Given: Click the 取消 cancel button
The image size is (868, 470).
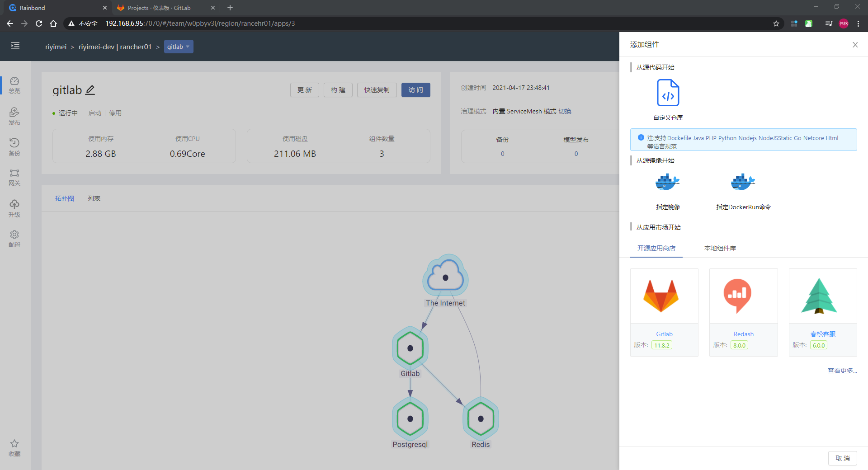Looking at the screenshot, I should tap(843, 458).
